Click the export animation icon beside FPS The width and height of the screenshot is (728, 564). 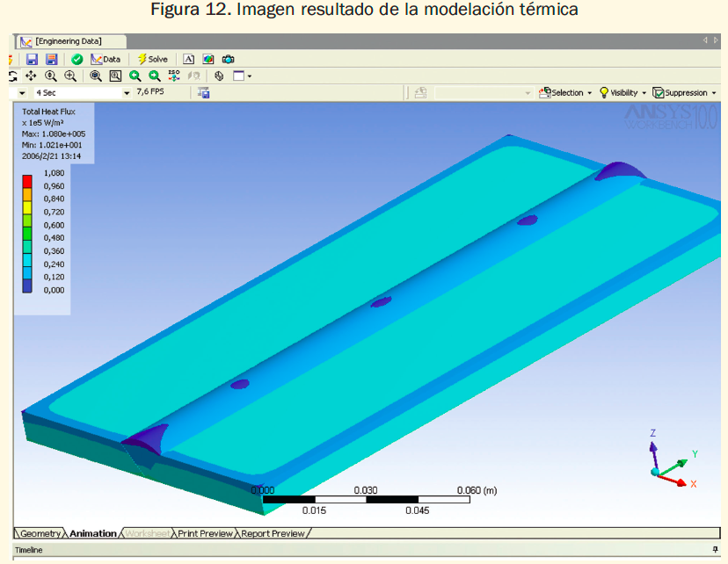click(x=204, y=92)
